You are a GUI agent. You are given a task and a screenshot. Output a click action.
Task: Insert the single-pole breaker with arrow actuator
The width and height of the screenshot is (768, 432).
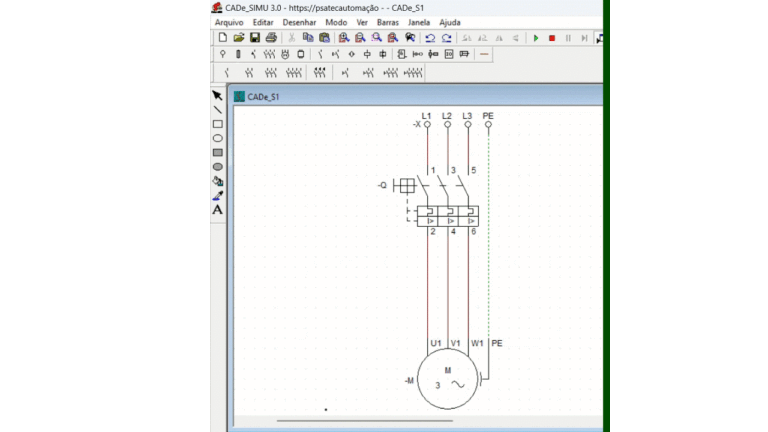[345, 73]
